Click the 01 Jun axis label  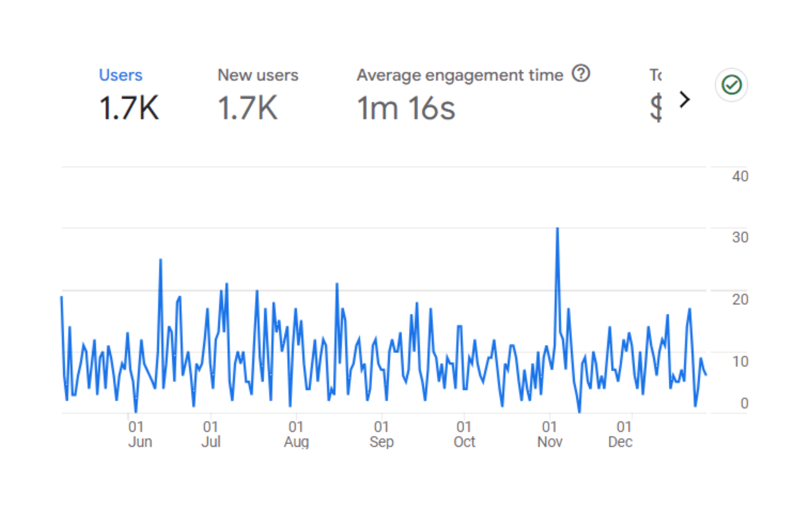click(x=140, y=434)
